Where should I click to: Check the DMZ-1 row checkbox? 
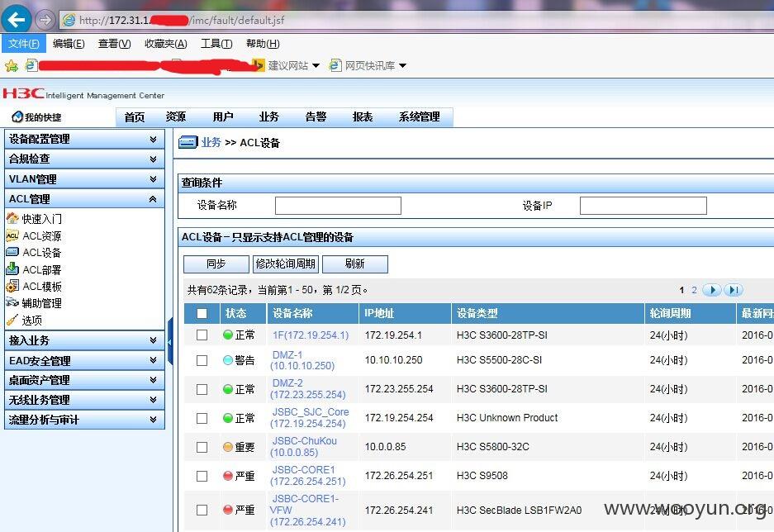tap(202, 360)
